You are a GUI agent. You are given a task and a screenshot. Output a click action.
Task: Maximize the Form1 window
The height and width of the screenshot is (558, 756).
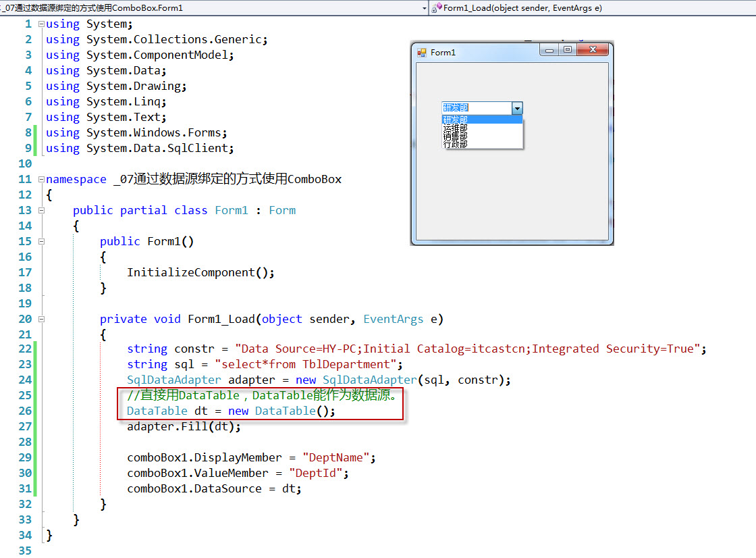[x=568, y=50]
